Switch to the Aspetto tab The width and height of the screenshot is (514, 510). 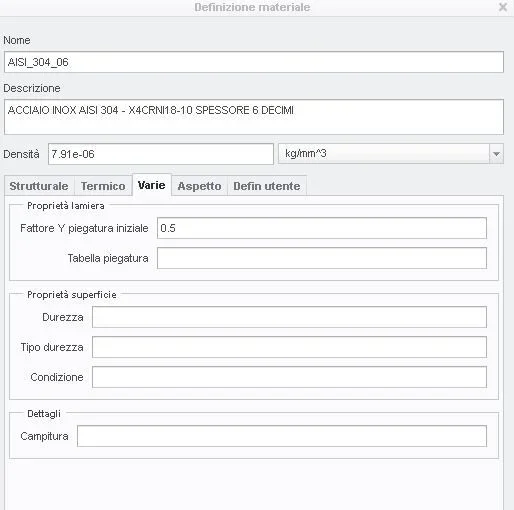pos(199,186)
